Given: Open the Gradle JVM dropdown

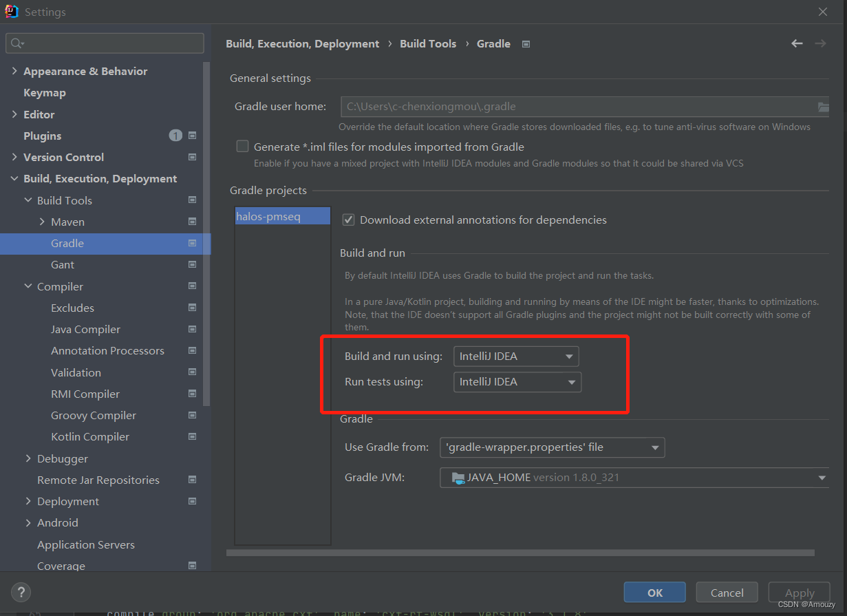Looking at the screenshot, I should coord(634,478).
